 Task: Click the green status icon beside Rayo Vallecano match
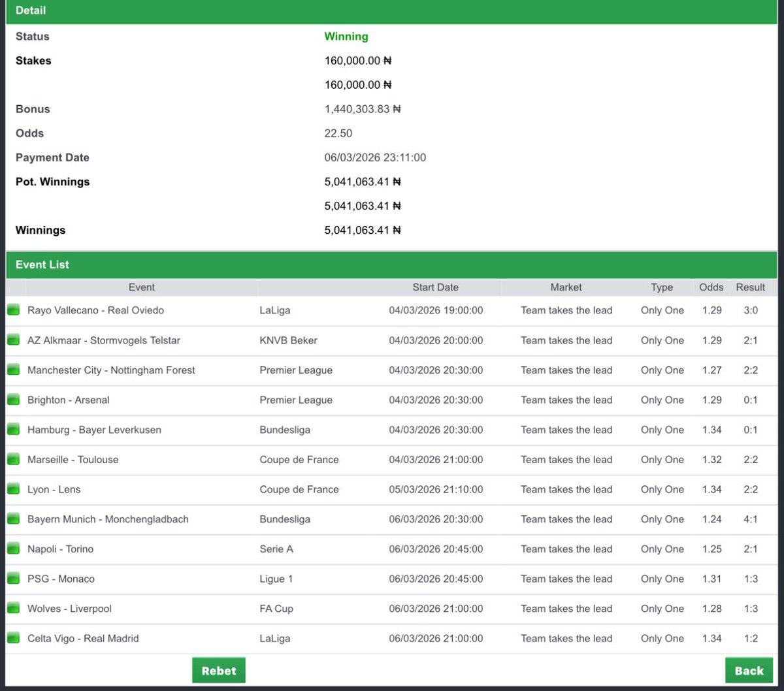click(13, 310)
